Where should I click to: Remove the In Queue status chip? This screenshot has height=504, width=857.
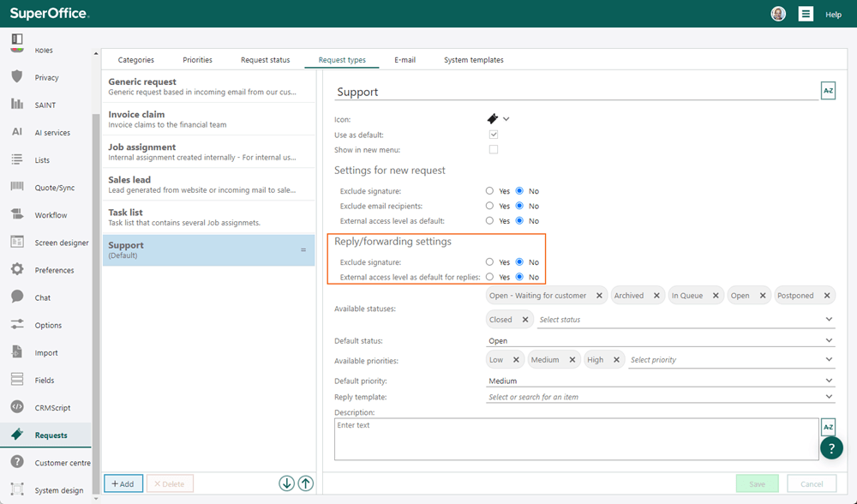click(716, 296)
